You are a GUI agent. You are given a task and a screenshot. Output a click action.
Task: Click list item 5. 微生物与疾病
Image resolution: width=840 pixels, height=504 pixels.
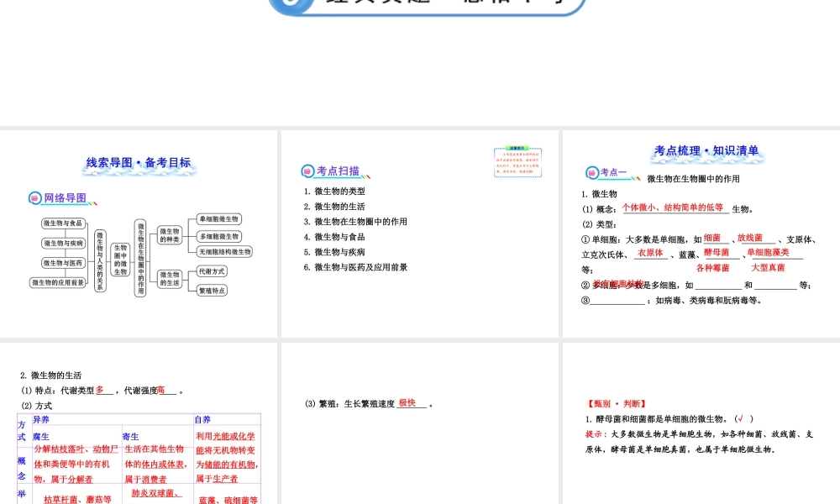pyautogui.click(x=334, y=252)
